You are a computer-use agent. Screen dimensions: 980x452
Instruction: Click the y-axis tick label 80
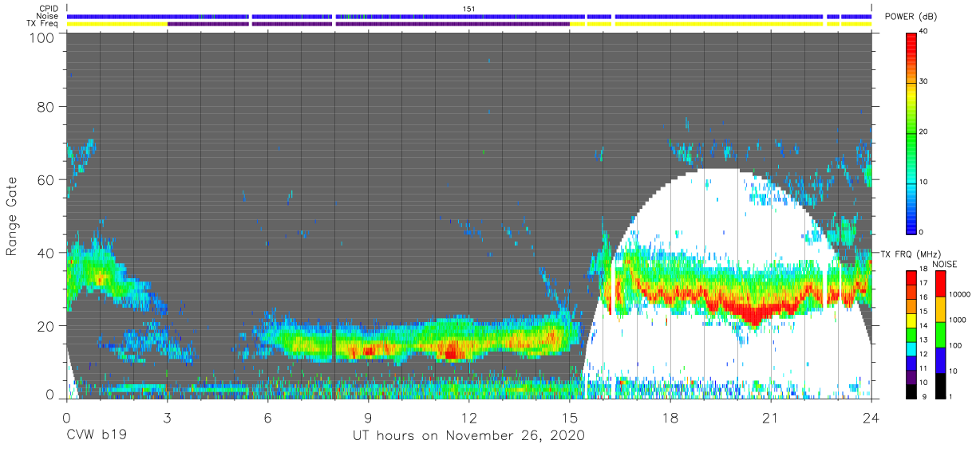point(45,107)
